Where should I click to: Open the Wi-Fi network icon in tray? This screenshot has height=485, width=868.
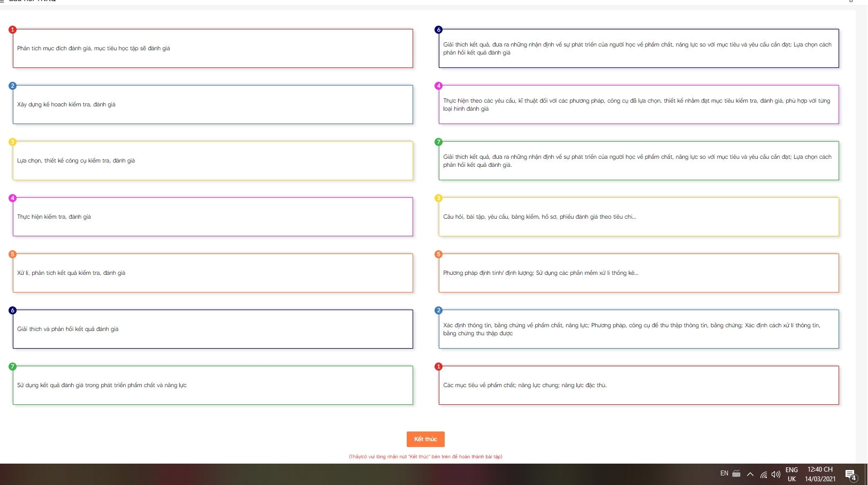[764, 474]
